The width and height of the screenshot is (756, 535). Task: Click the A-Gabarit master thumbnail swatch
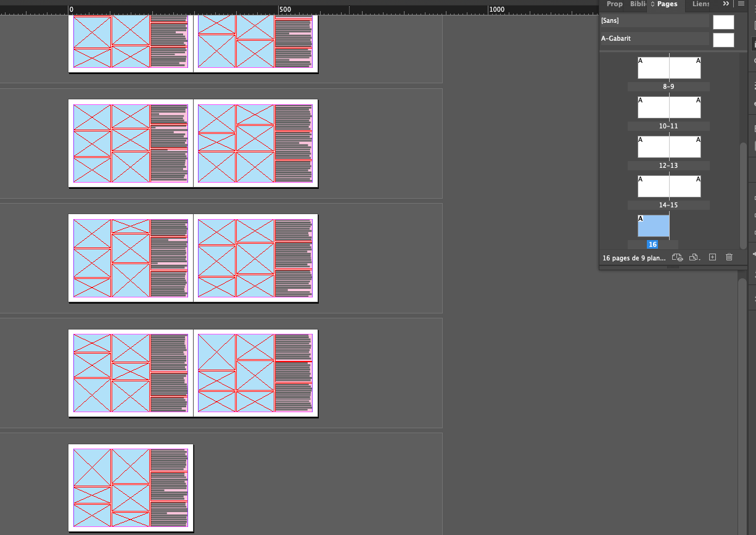pos(723,40)
